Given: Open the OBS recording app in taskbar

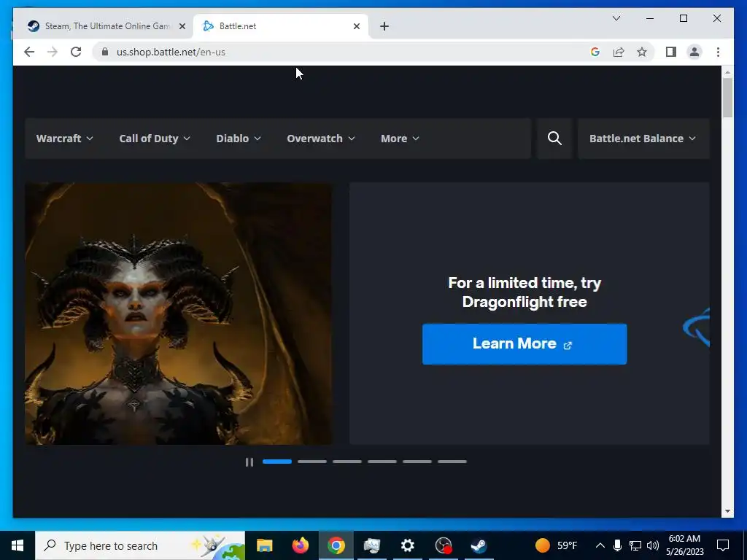Looking at the screenshot, I should [444, 545].
